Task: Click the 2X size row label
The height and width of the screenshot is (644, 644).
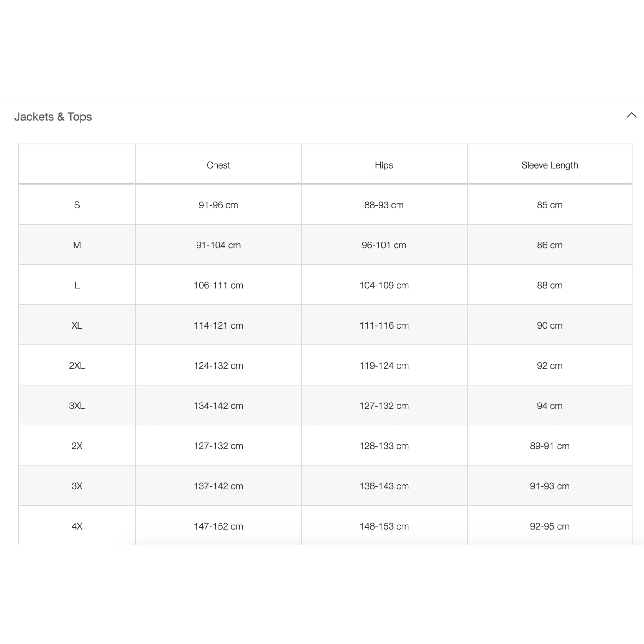Action: pos(77,446)
